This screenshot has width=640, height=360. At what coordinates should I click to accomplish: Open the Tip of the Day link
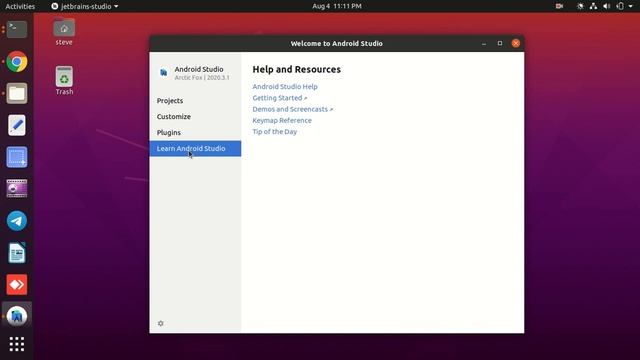pyautogui.click(x=275, y=131)
